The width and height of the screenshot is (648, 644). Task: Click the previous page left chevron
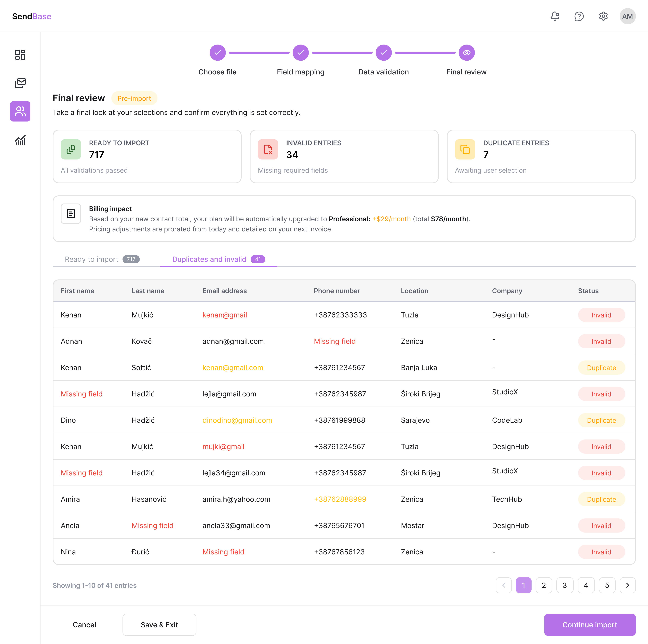pyautogui.click(x=503, y=585)
